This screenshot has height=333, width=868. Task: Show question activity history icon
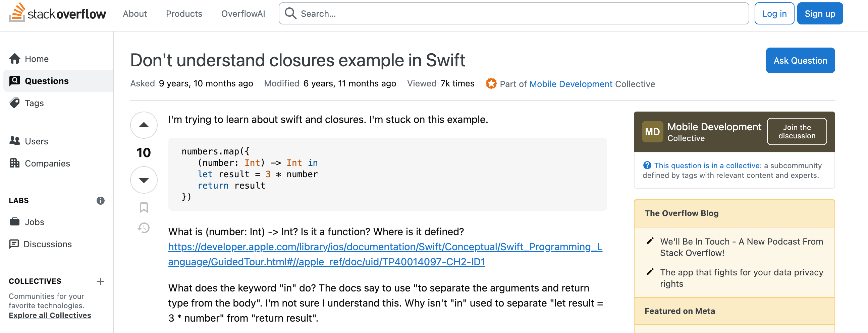point(144,228)
